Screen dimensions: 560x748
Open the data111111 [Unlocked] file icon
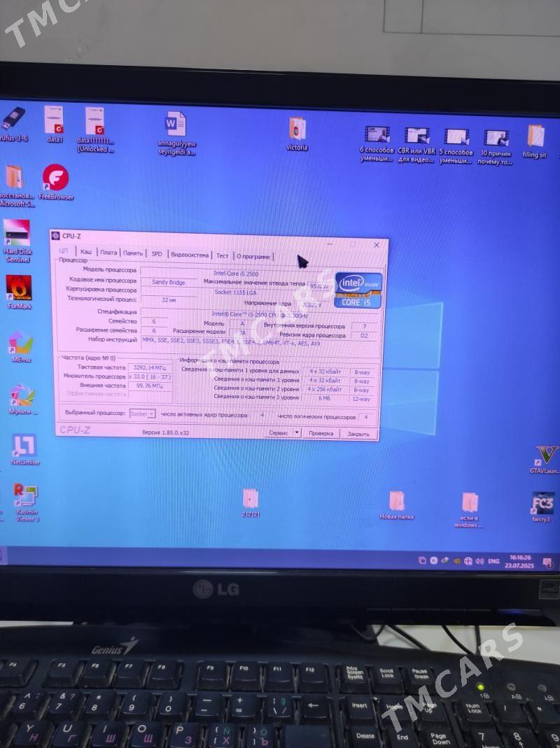coord(95,129)
